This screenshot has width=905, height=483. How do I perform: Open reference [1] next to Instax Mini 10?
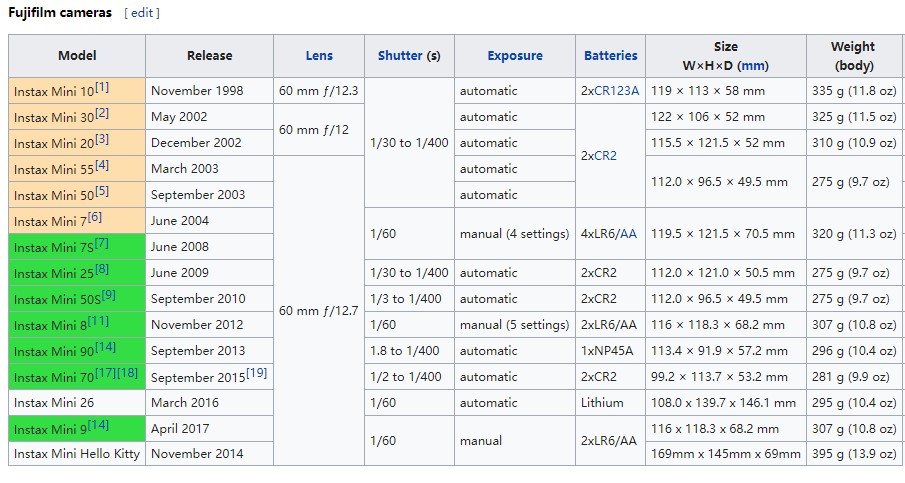coord(102,87)
